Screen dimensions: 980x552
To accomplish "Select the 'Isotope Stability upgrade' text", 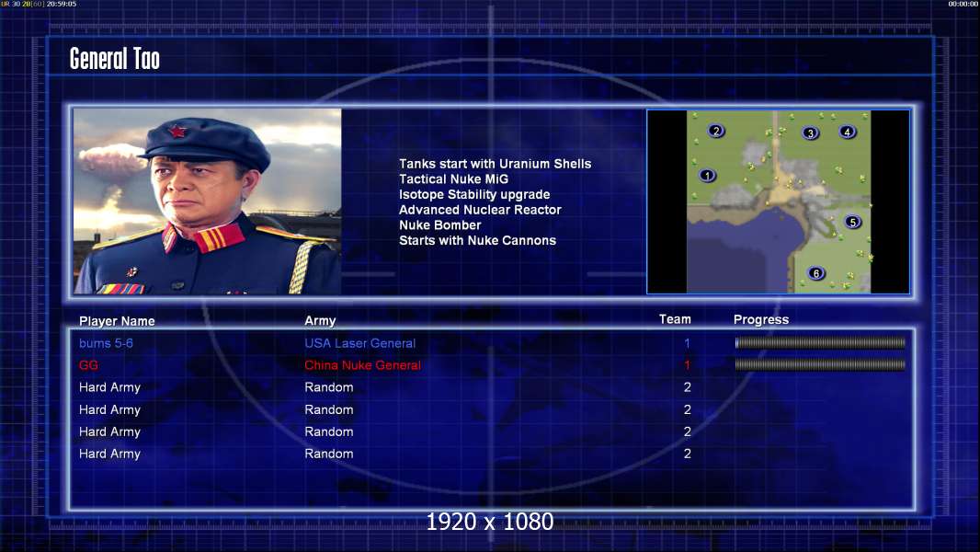I will [474, 194].
